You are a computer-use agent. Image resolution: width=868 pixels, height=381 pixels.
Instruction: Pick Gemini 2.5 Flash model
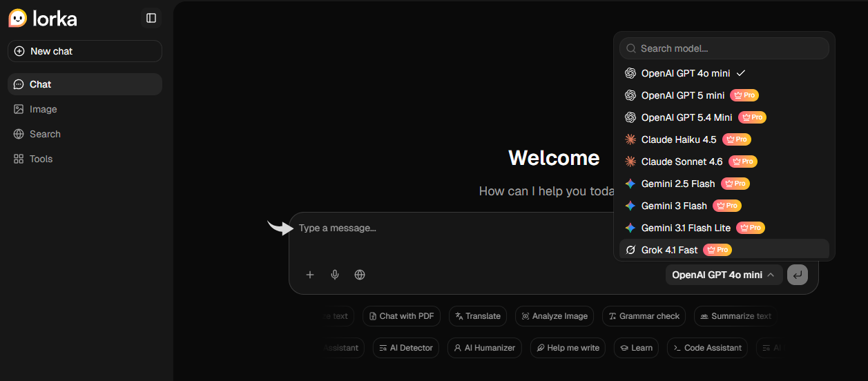(724, 184)
